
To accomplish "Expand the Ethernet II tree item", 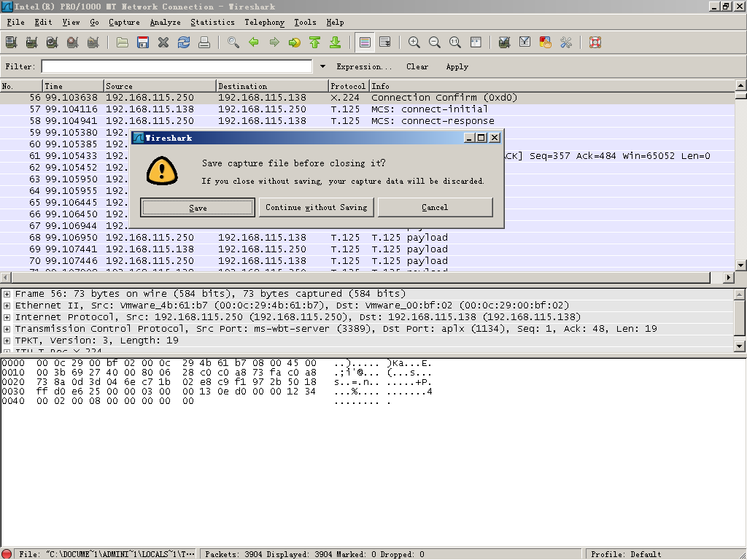I will click(x=7, y=306).
